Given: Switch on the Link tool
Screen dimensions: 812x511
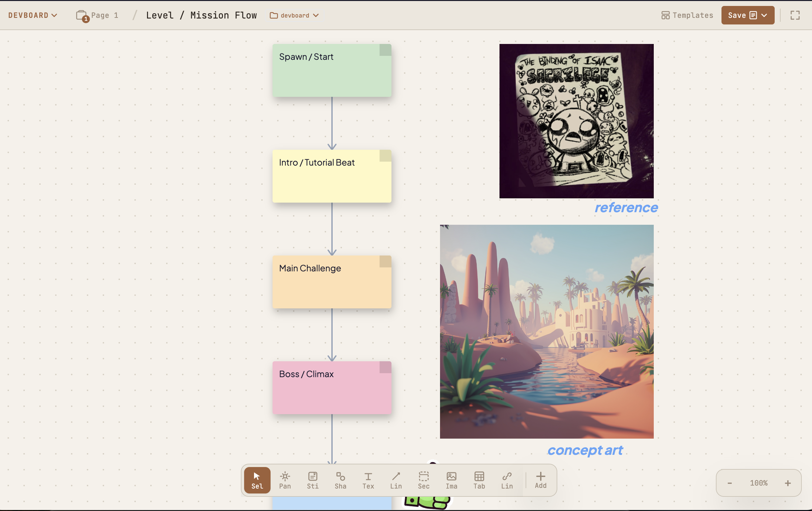Looking at the screenshot, I should pos(506,480).
